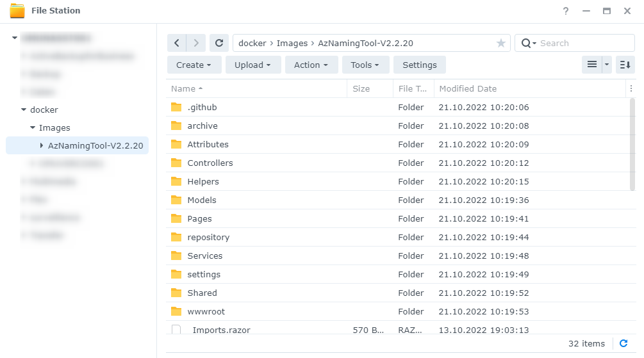
Task: Click docker in the breadcrumb path
Action: [252, 43]
